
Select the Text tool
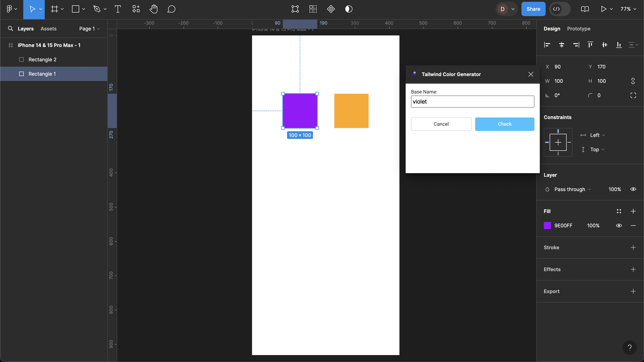point(118,9)
